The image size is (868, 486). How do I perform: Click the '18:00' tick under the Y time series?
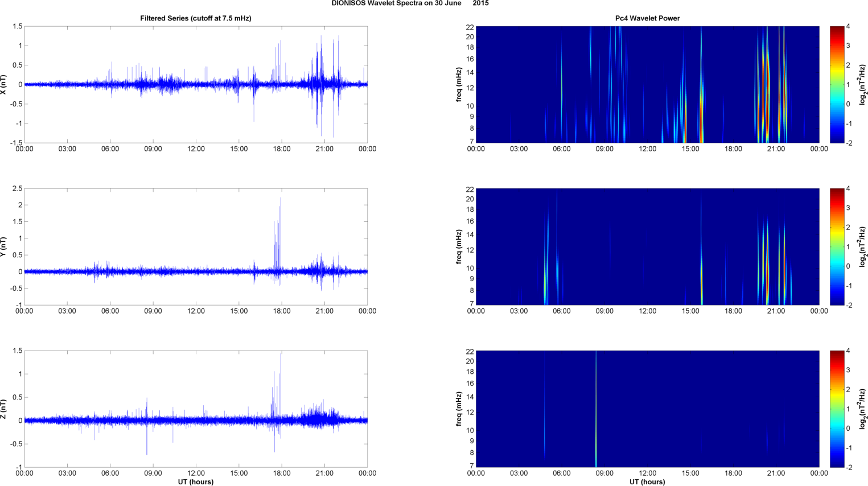pyautogui.click(x=282, y=311)
